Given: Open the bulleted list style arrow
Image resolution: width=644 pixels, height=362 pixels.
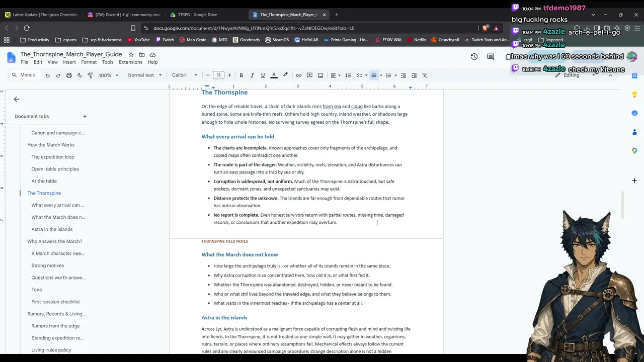Looking at the screenshot, I should [381, 75].
